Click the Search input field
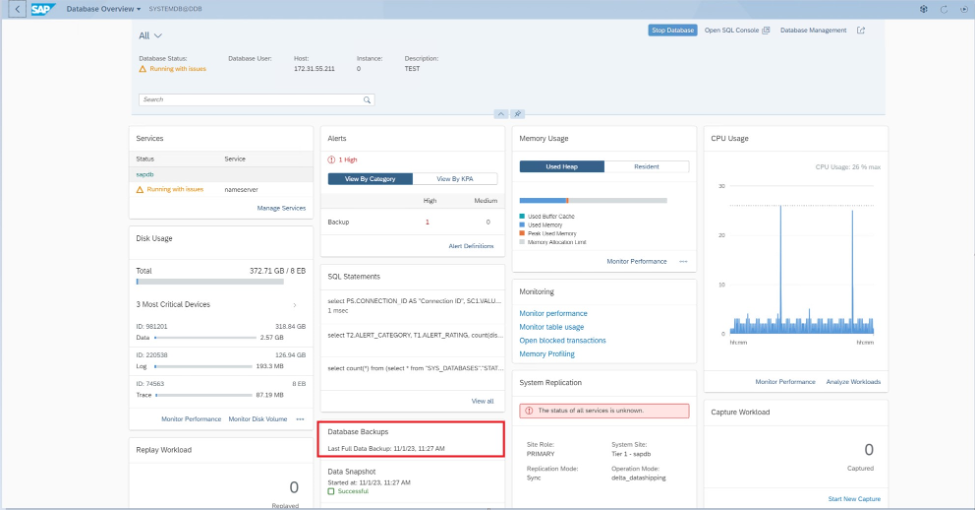Viewport: 977px width, 510px height. 256,100
